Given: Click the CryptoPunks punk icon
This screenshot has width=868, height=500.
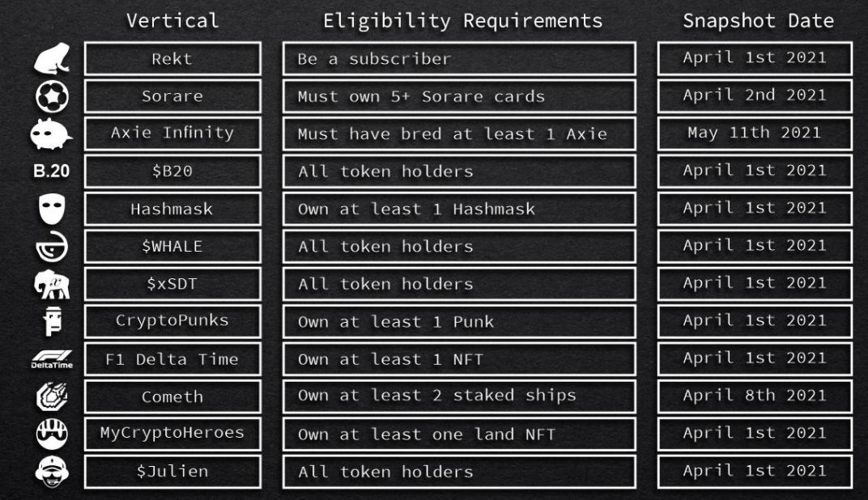Looking at the screenshot, I should click(x=53, y=321).
